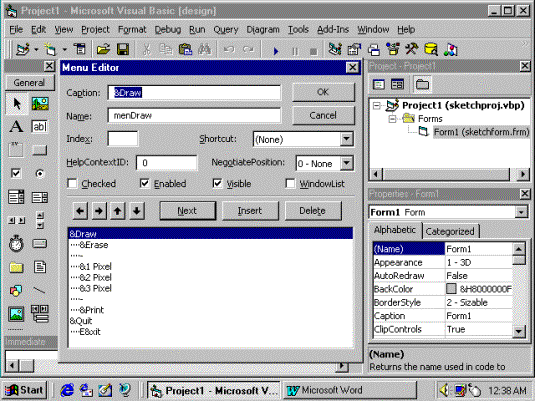Click the Caption input field
Image resolution: width=535 pixels, height=401 pixels.
(x=194, y=92)
